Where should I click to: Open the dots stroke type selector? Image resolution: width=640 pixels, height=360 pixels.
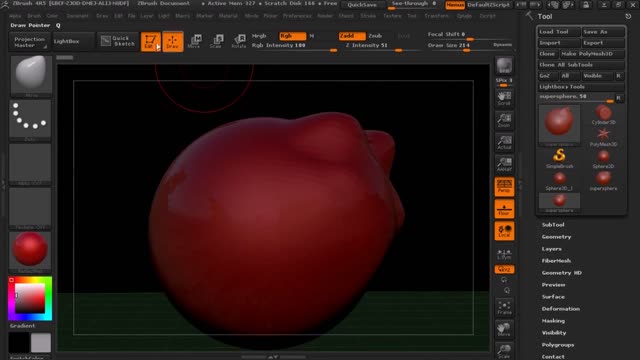point(30,120)
